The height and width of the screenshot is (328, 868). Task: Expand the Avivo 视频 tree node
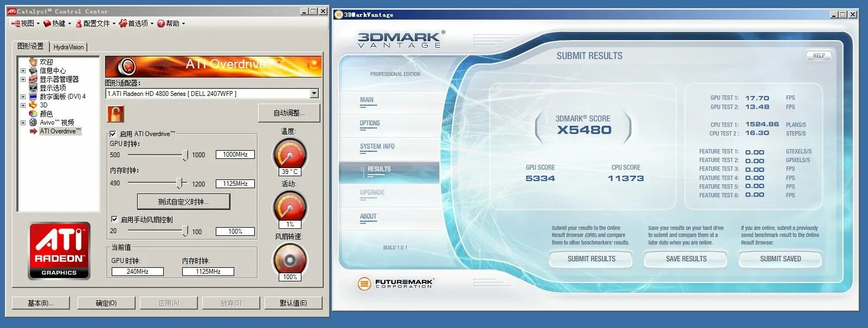point(23,123)
